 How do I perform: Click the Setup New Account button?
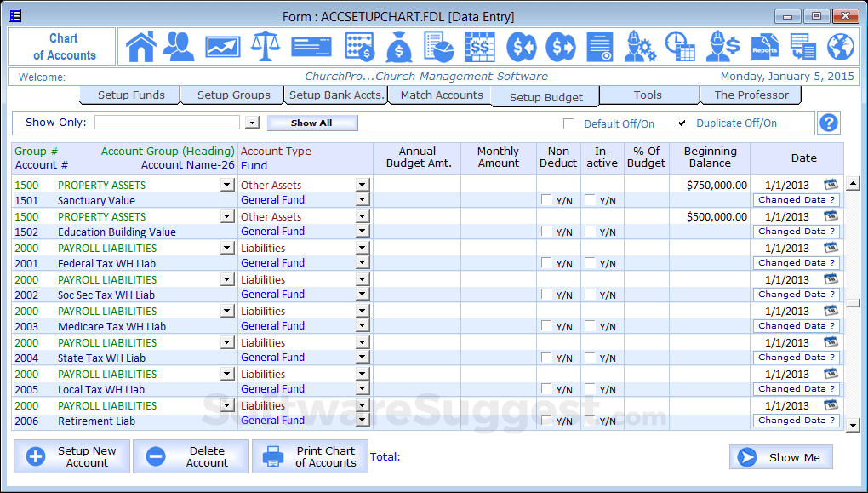coord(71,456)
